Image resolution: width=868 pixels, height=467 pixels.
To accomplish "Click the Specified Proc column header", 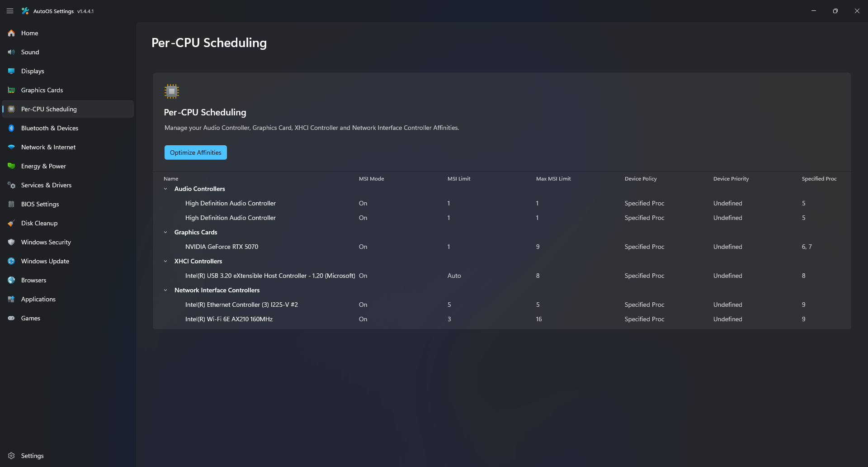I will point(819,179).
